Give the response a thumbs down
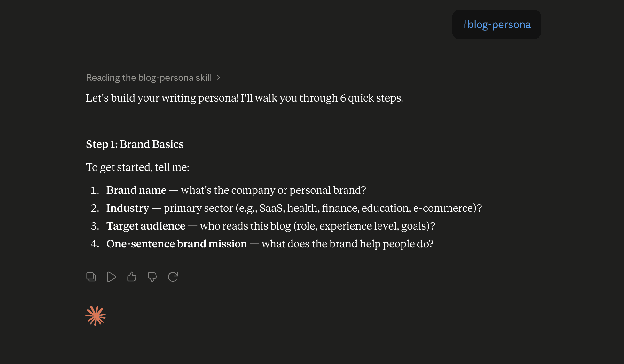 [x=152, y=277]
